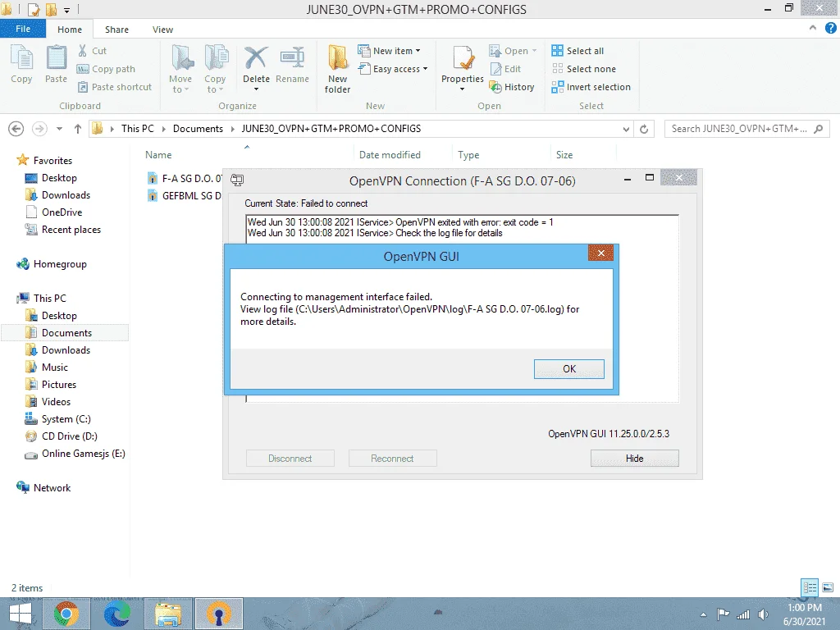Click Select all in the ribbon

pos(577,51)
